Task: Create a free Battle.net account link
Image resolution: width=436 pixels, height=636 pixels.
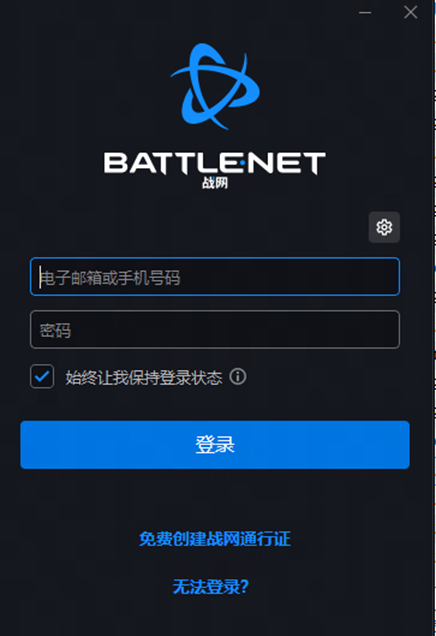Action: [215, 539]
